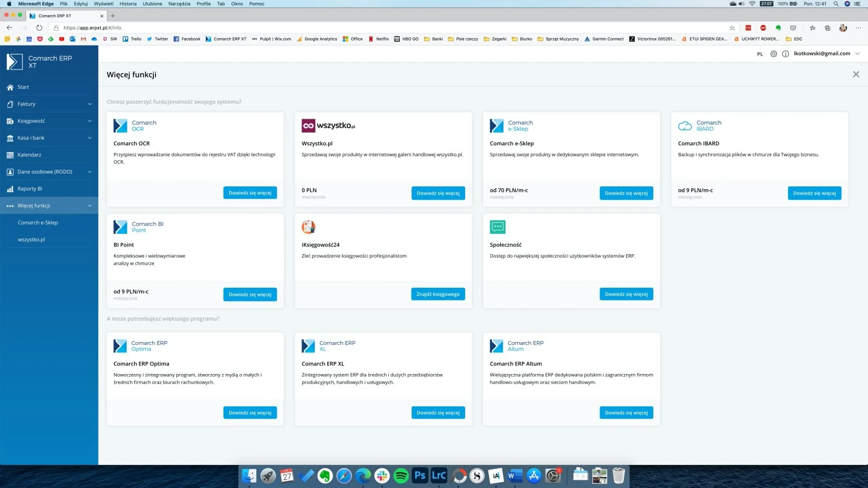Open the Netflix bookmark
The width and height of the screenshot is (868, 488).
(x=379, y=39)
